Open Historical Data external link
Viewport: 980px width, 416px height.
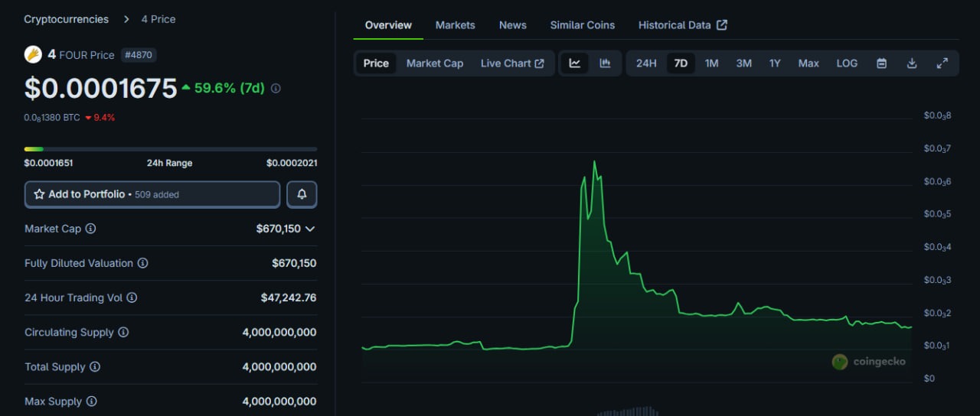click(682, 25)
